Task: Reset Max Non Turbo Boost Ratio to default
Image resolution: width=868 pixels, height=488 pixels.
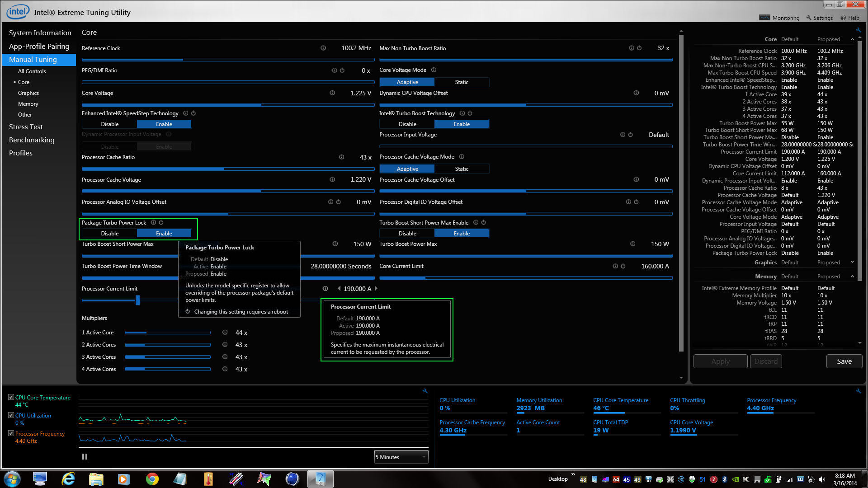Action: [x=639, y=48]
